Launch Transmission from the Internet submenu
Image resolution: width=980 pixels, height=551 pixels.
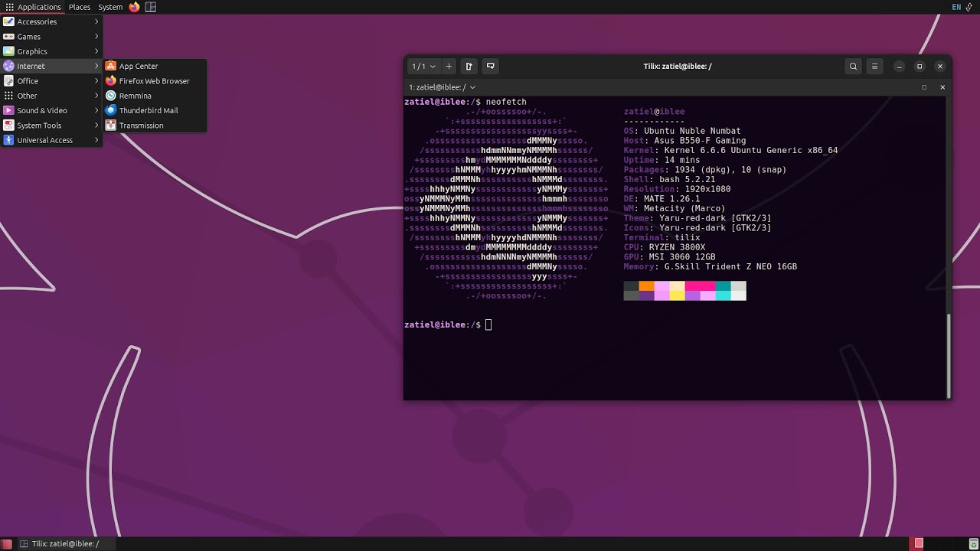pyautogui.click(x=155, y=126)
